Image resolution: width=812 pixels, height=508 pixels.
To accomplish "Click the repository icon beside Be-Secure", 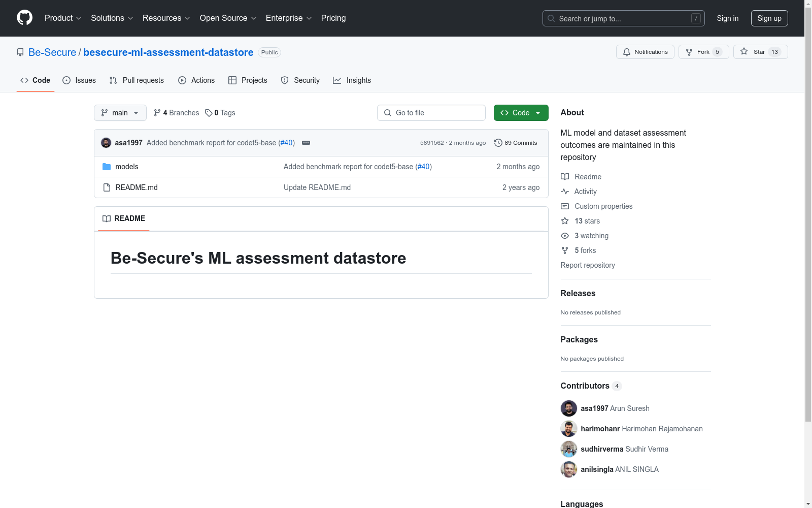I will 20,52.
